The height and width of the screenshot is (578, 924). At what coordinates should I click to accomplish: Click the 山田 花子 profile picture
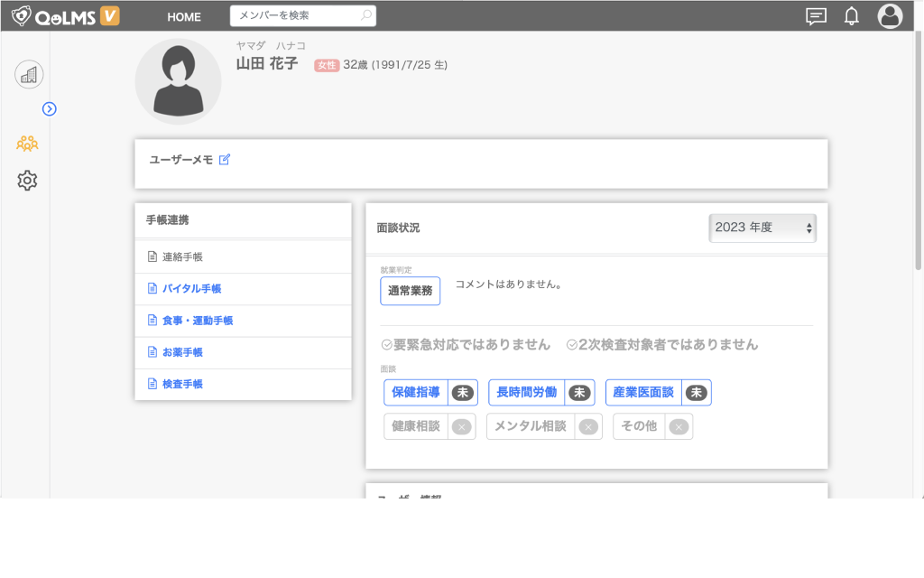178,81
